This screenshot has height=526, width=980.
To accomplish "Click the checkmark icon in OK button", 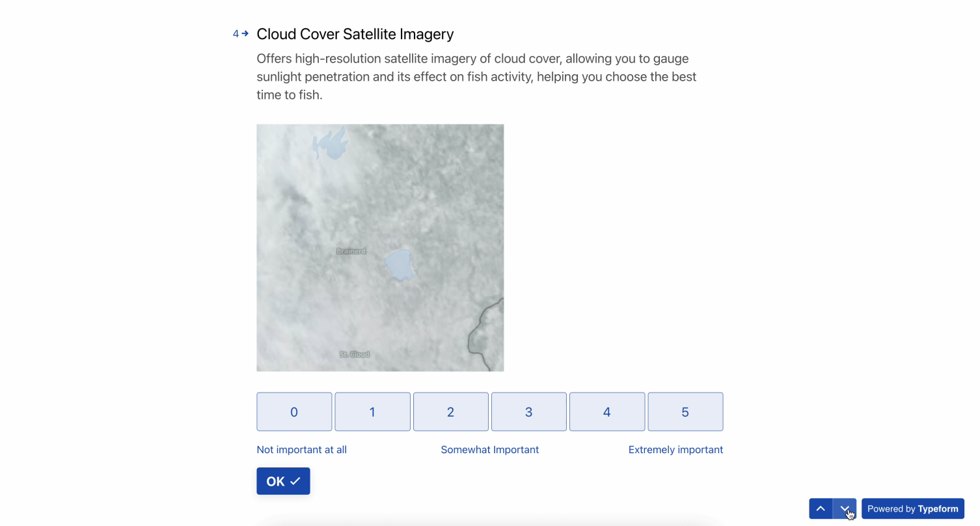I will coord(295,481).
